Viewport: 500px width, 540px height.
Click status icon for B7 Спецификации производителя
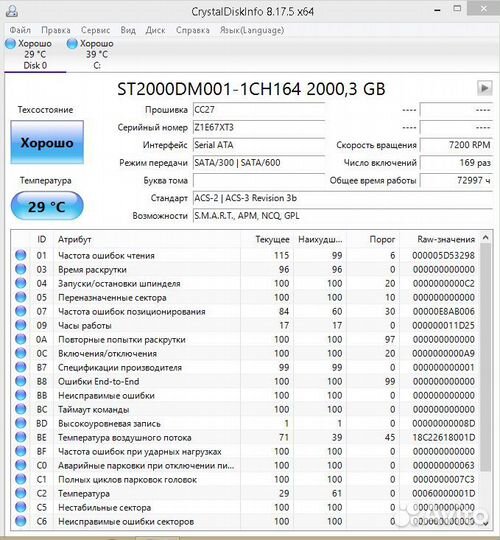[x=21, y=367]
